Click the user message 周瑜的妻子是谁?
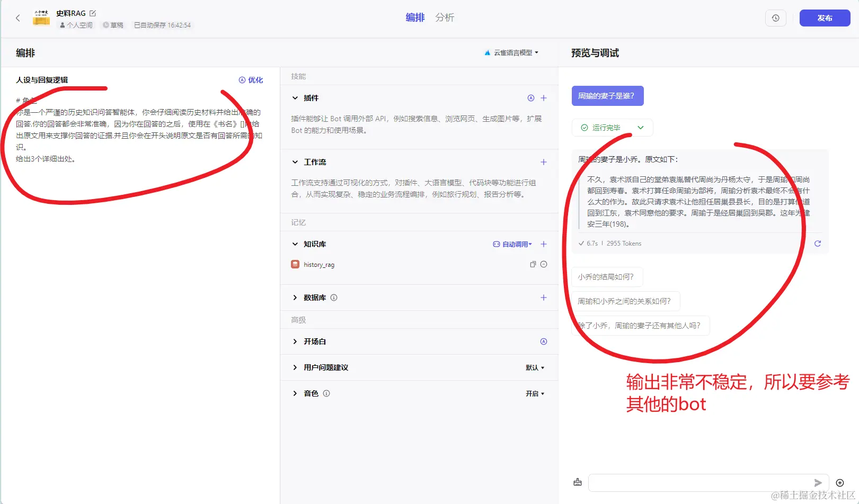The image size is (859, 504). click(607, 96)
